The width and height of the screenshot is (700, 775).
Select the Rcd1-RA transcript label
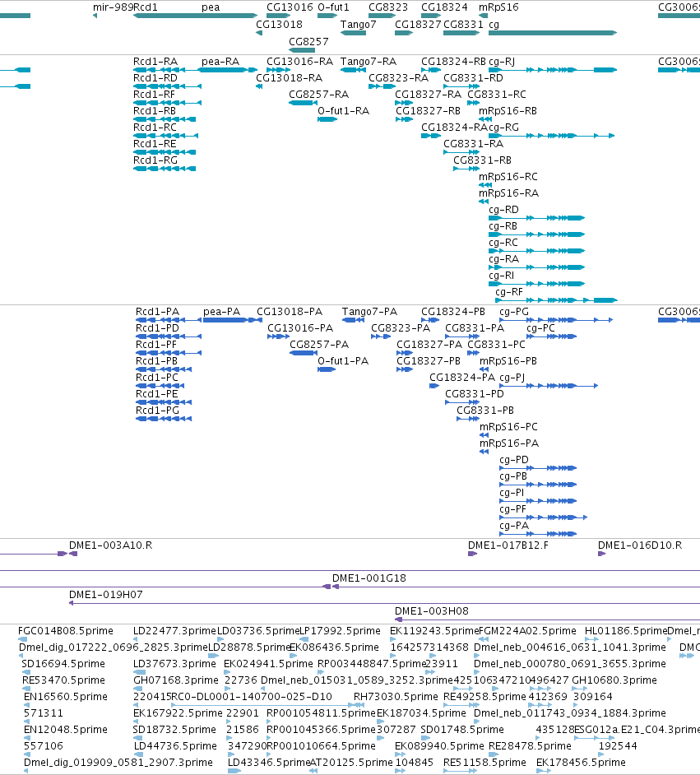(155, 62)
